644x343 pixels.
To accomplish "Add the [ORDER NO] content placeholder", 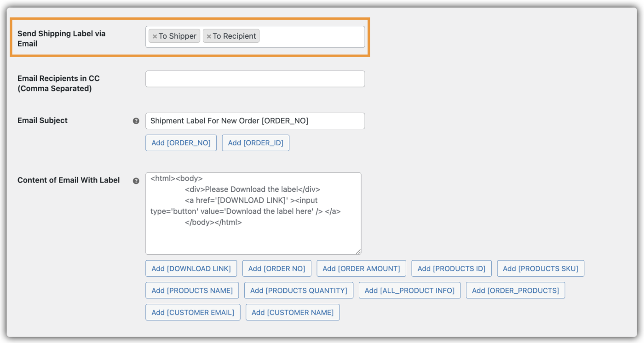I will [x=277, y=269].
